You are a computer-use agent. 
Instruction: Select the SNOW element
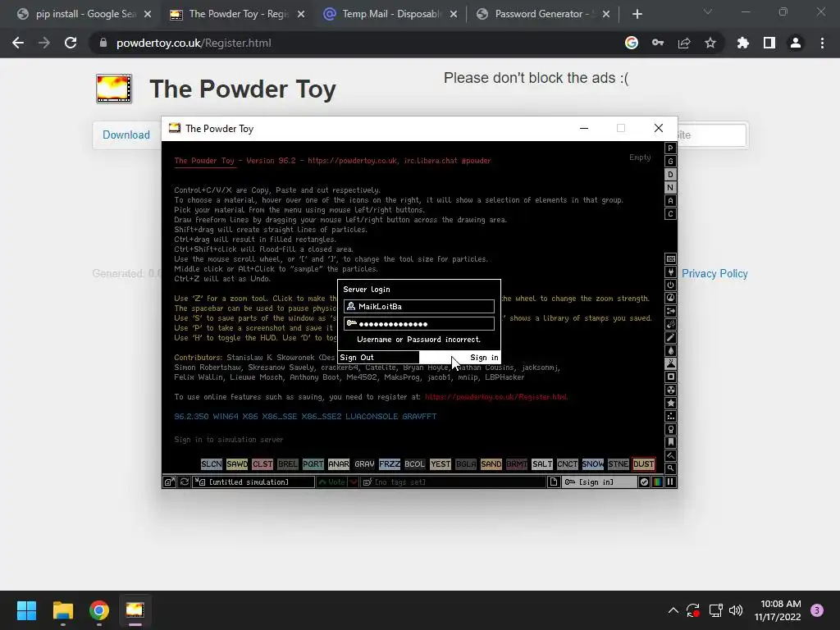(592, 464)
